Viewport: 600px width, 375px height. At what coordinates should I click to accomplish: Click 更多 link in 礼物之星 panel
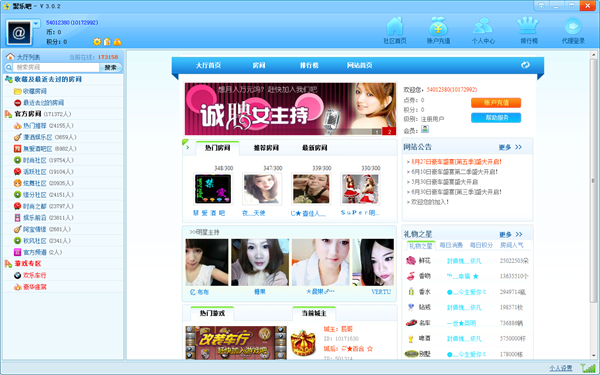click(x=510, y=235)
